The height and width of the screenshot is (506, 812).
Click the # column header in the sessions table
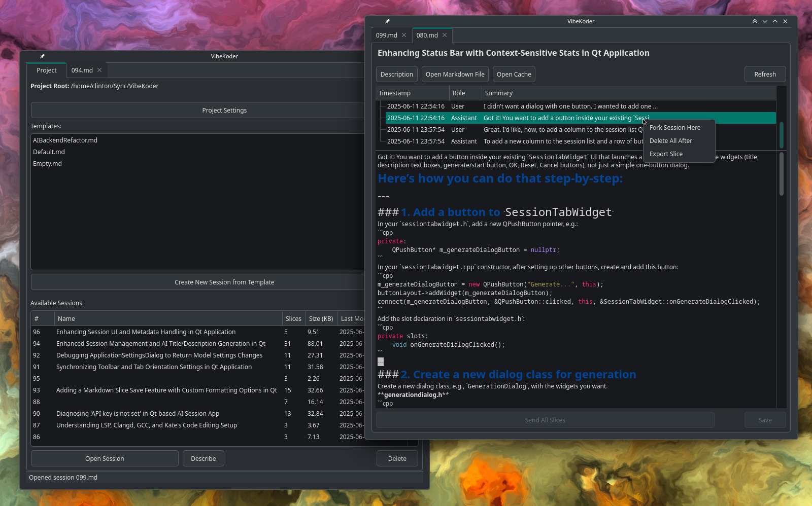pos(43,318)
